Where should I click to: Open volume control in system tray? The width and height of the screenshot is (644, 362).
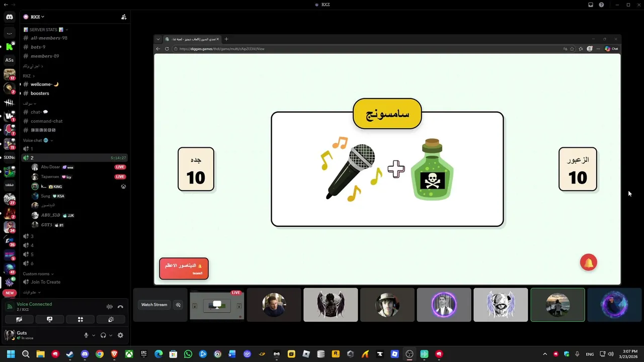point(611,354)
